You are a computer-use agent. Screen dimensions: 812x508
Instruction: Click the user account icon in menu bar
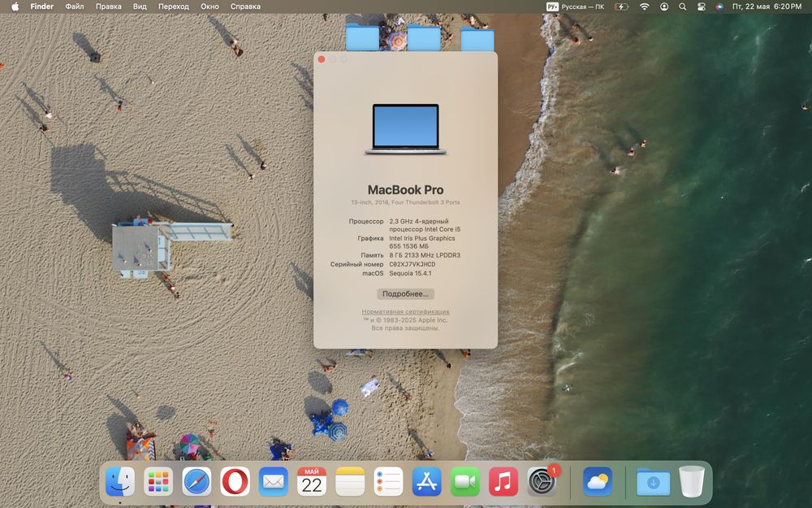pos(664,7)
